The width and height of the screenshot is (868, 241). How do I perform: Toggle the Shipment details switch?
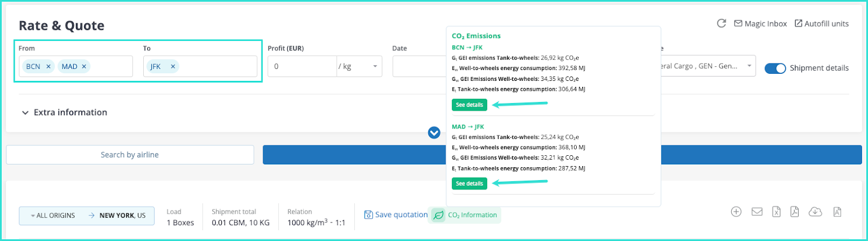click(x=775, y=68)
